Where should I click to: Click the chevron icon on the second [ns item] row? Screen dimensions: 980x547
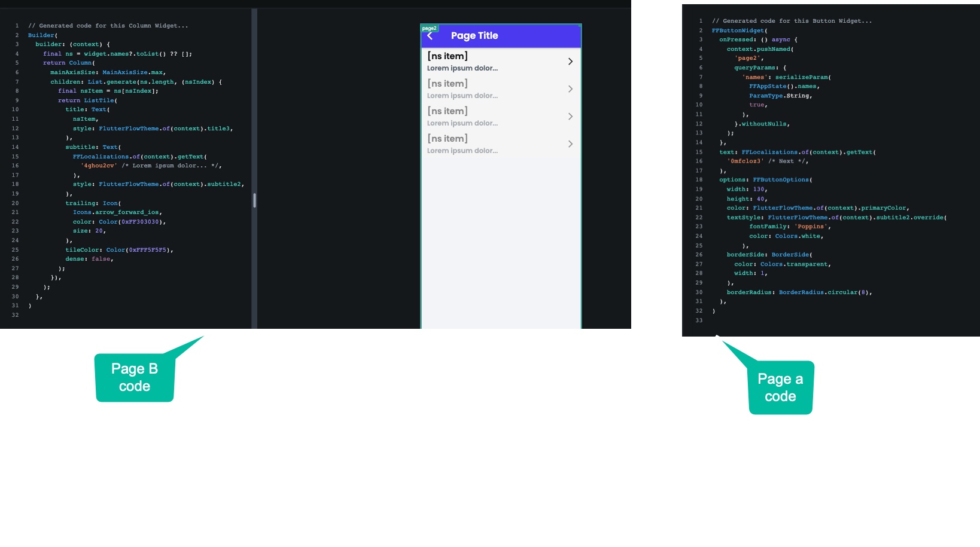pyautogui.click(x=570, y=88)
